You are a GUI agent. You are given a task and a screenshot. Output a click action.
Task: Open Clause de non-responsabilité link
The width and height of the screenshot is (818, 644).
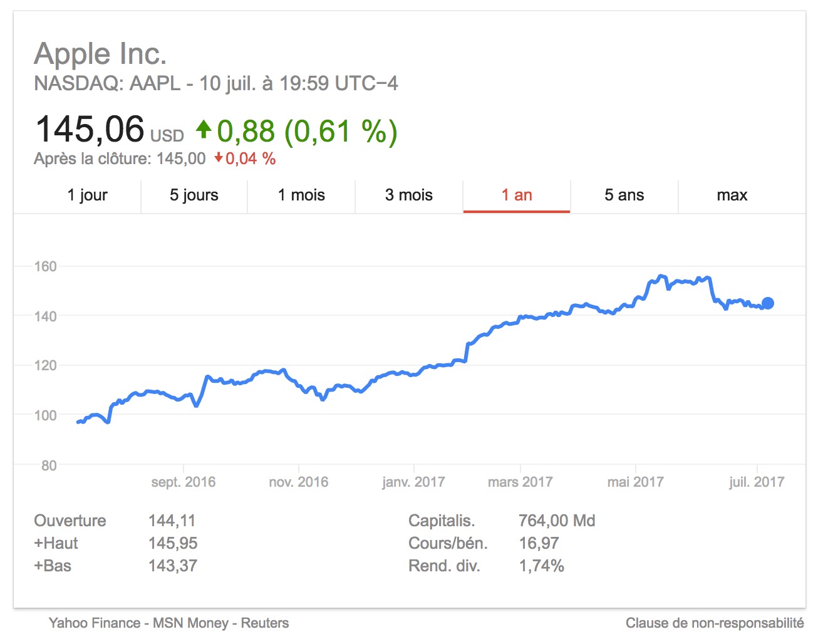[x=715, y=623]
